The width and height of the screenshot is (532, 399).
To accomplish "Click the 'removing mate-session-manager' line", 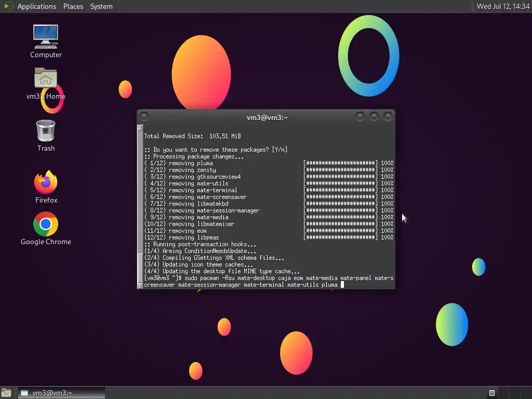I will pos(202,210).
